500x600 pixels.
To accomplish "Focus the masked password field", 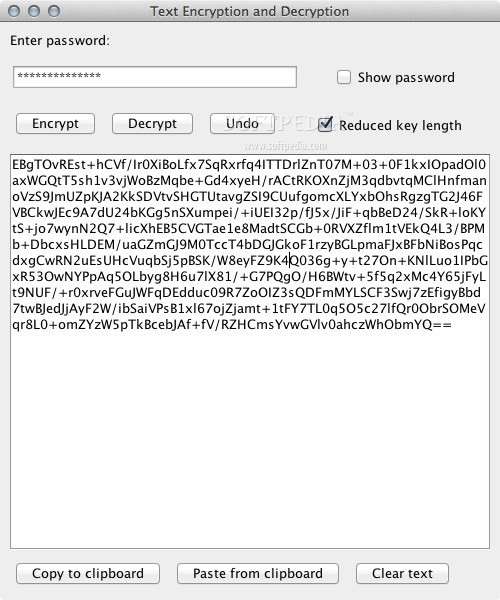I will (155, 77).
